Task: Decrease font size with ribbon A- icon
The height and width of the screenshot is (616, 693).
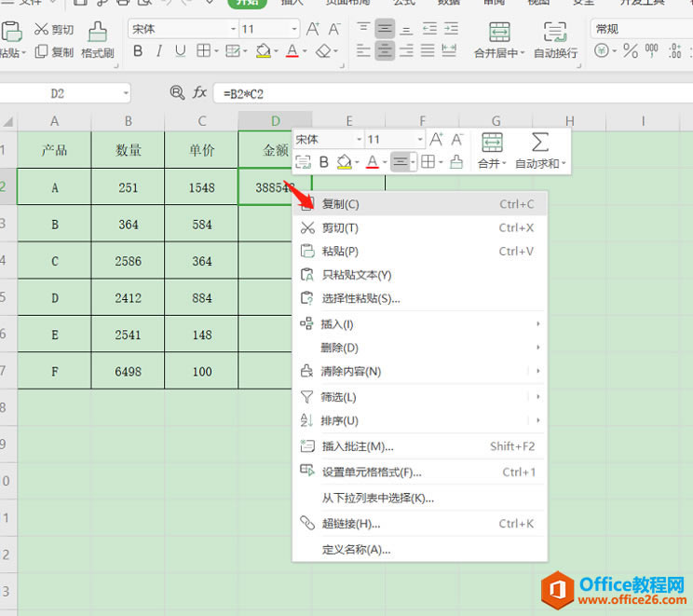Action: (334, 29)
